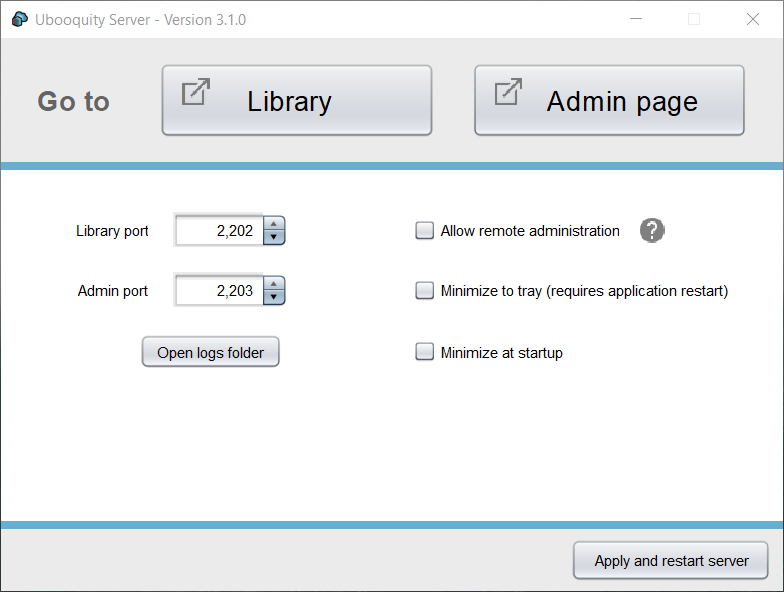Focus the Library port number field
This screenshot has height=592, width=784.
pyautogui.click(x=219, y=230)
